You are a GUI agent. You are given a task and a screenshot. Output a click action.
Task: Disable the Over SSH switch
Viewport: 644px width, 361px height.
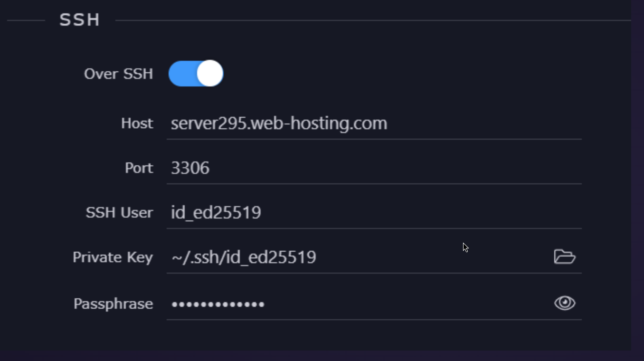[196, 74]
